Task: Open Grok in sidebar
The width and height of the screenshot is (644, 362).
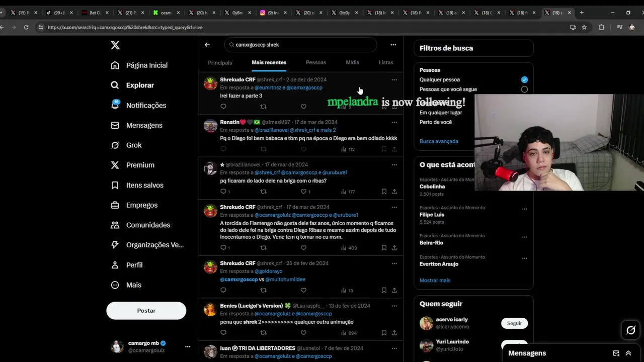Action: (x=127, y=145)
